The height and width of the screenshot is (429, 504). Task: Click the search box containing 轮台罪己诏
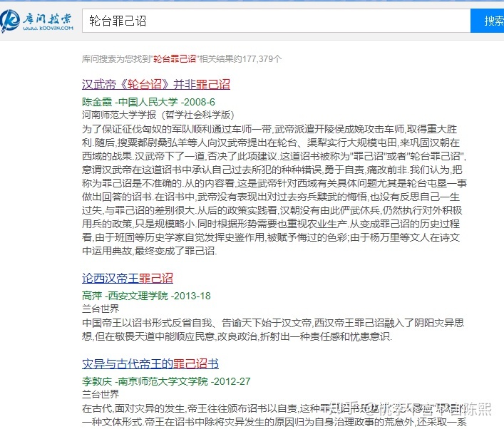click(275, 21)
